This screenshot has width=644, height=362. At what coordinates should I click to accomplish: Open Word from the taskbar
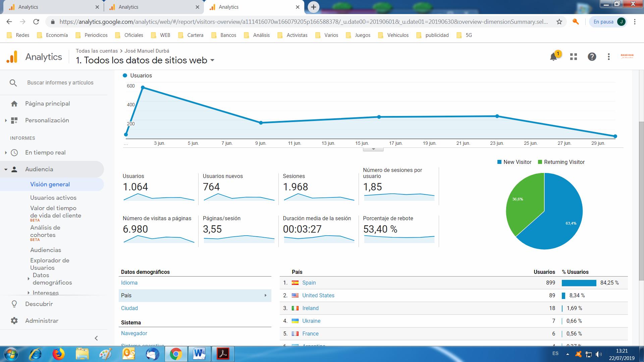click(x=199, y=354)
